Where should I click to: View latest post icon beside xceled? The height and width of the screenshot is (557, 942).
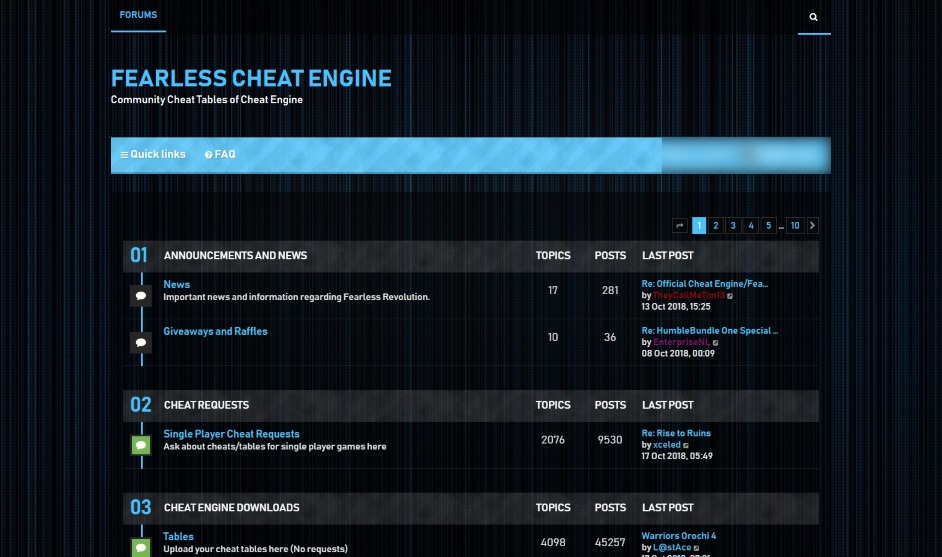[686, 445]
